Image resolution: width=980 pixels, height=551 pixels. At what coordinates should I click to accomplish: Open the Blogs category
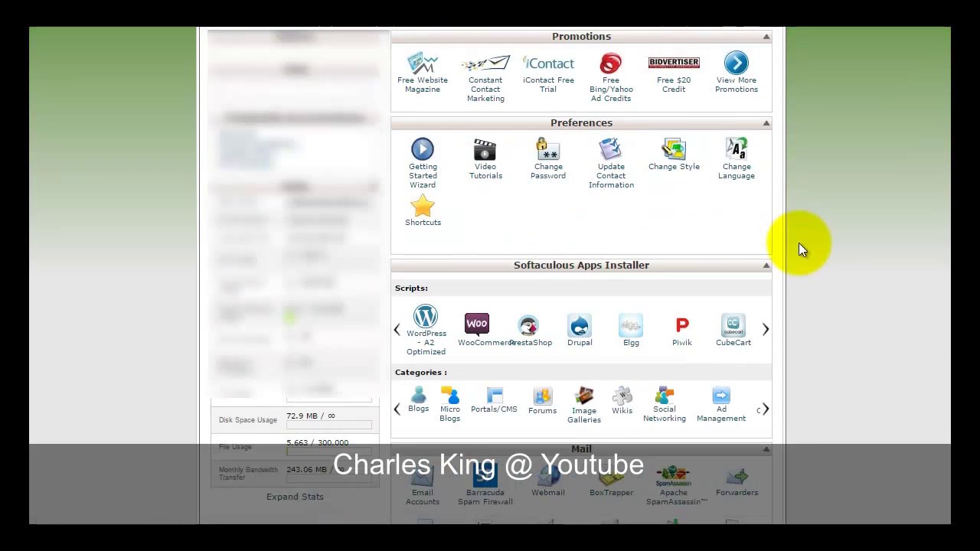418,399
